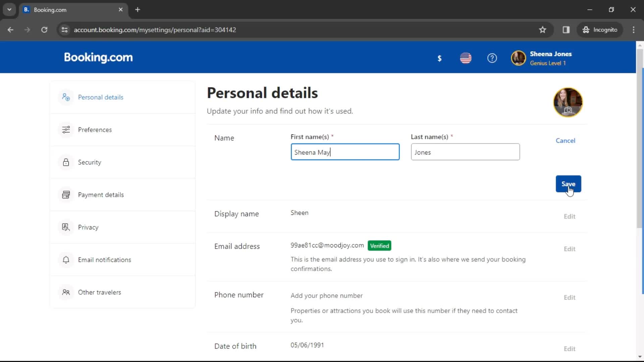Open Preferences section
The height and width of the screenshot is (362, 644).
pyautogui.click(x=123, y=130)
